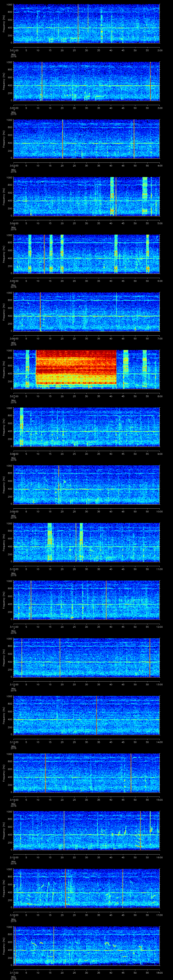Viewport: 173px width, 980px height.
Task: Click the '10:00' end time label
Action: 159,512
